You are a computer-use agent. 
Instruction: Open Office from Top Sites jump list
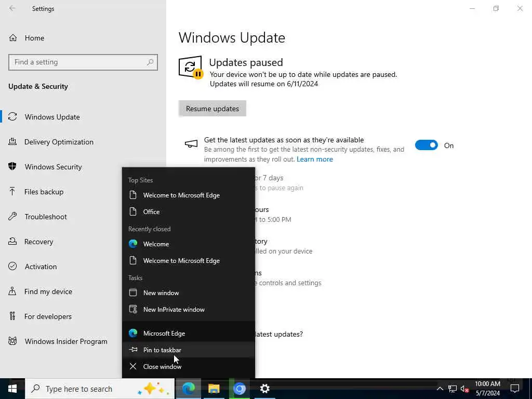[188, 212]
